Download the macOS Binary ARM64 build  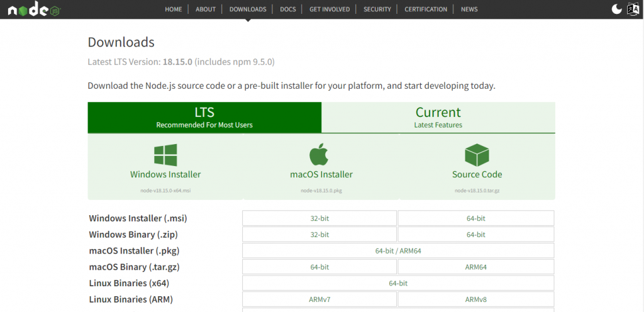coord(475,267)
